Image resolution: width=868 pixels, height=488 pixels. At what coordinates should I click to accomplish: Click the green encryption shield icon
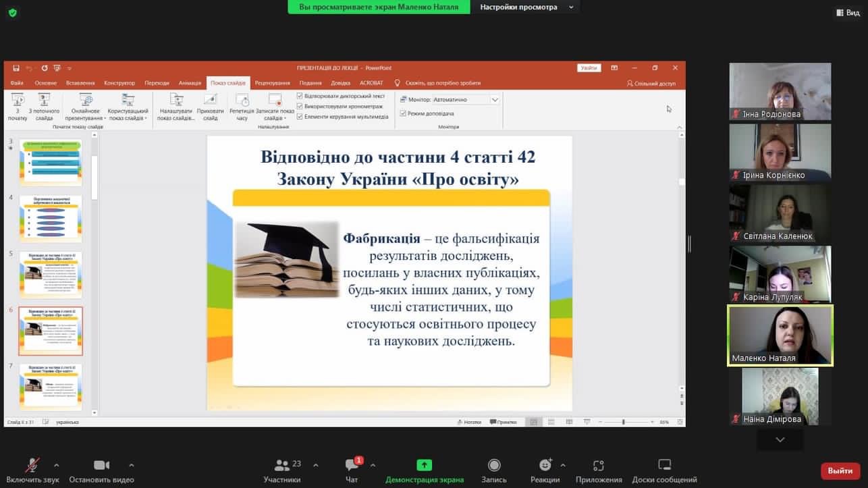click(x=13, y=12)
